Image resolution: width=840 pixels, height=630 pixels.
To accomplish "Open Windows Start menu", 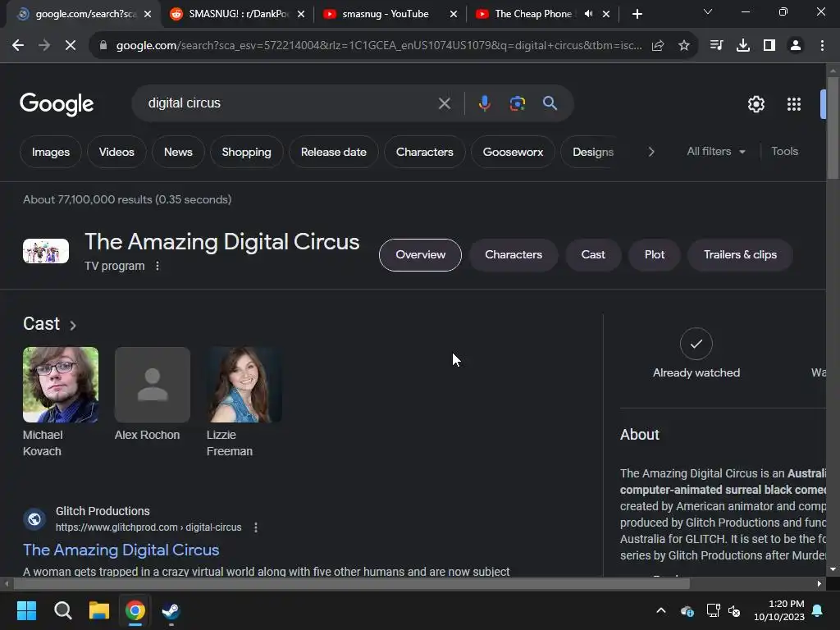I will [26, 610].
